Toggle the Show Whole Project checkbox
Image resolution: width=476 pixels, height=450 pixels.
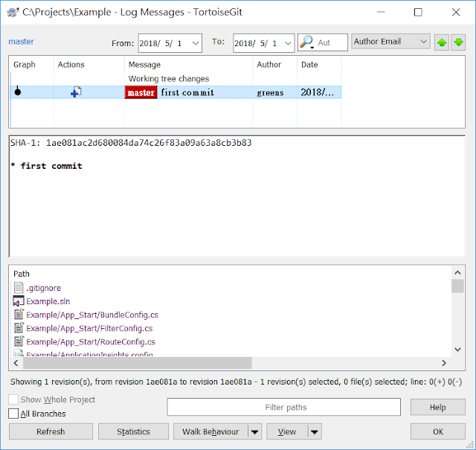click(x=13, y=399)
